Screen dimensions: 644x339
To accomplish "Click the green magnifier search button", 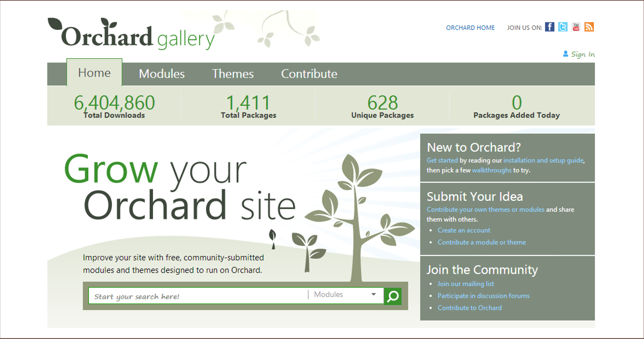I will [x=393, y=296].
